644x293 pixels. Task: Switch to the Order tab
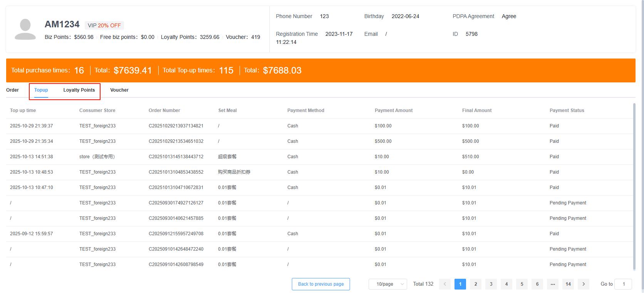(12, 90)
